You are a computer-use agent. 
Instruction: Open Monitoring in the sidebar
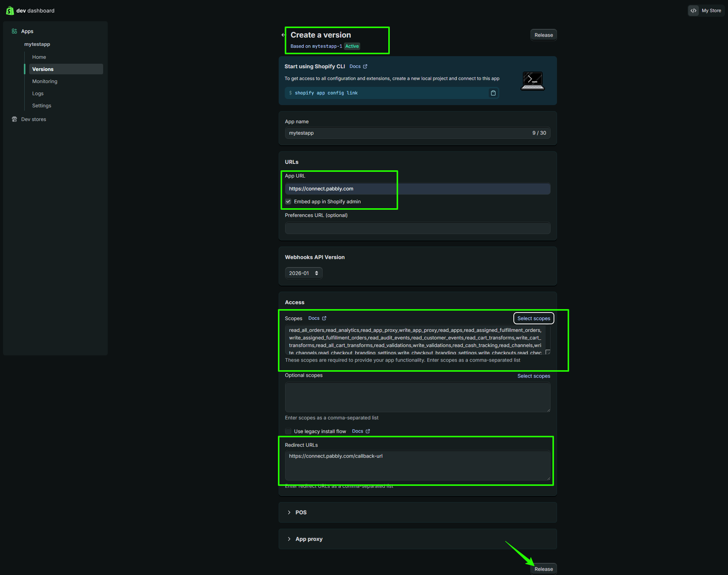point(45,81)
